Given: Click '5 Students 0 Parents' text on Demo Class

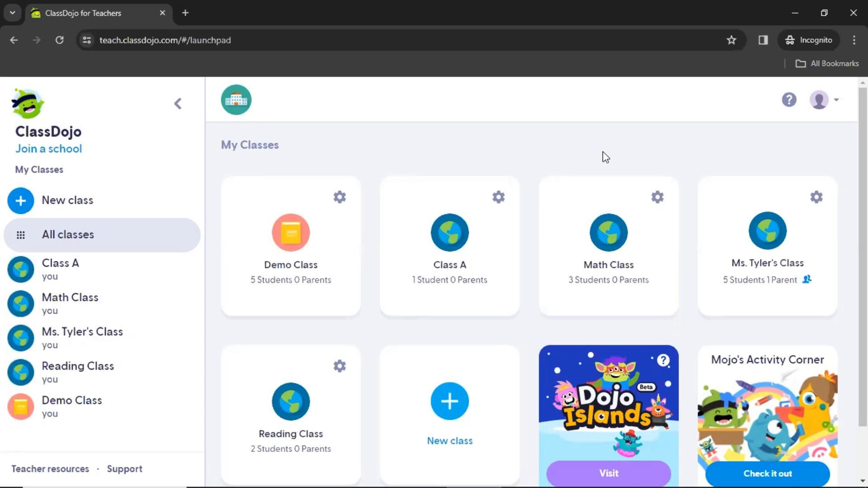Looking at the screenshot, I should tap(291, 280).
